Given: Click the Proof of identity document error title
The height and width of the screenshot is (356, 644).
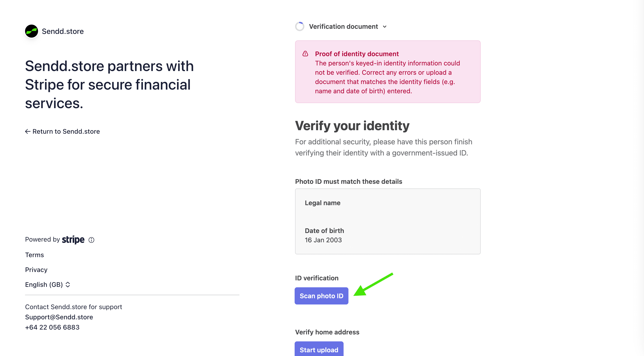Looking at the screenshot, I should coord(357,54).
